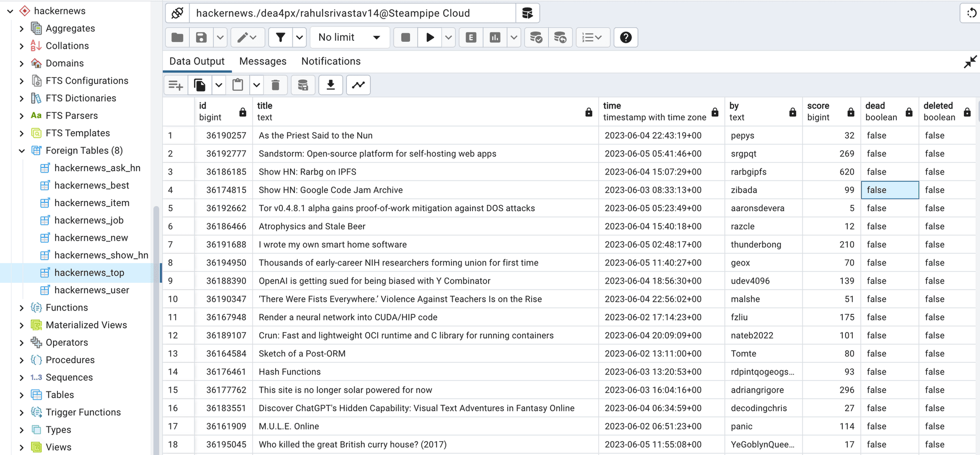
Task: Collapse the Foreign Tables (8) node
Action: (x=22, y=151)
